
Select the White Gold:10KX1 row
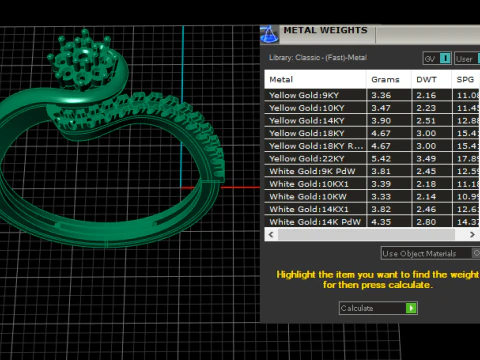(372, 184)
